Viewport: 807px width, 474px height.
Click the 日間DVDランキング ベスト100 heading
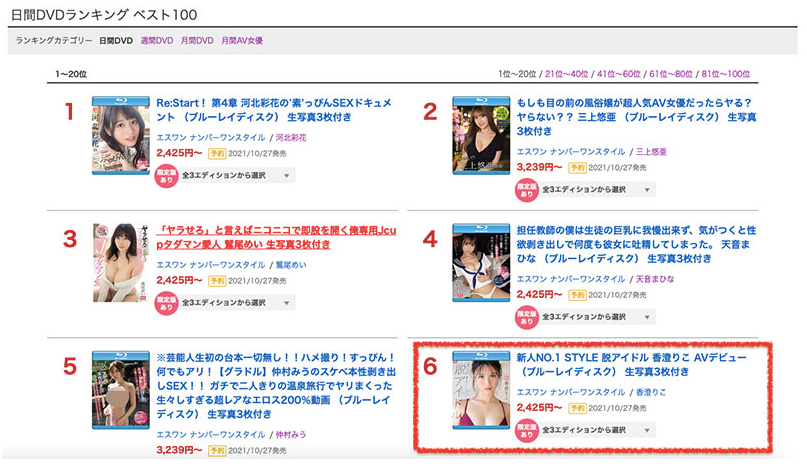pyautogui.click(x=103, y=14)
